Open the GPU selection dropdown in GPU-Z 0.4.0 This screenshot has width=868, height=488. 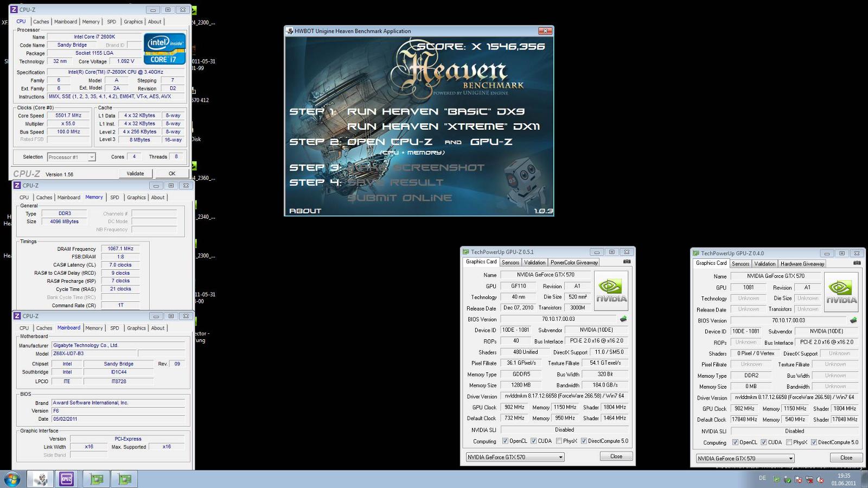[x=745, y=458]
